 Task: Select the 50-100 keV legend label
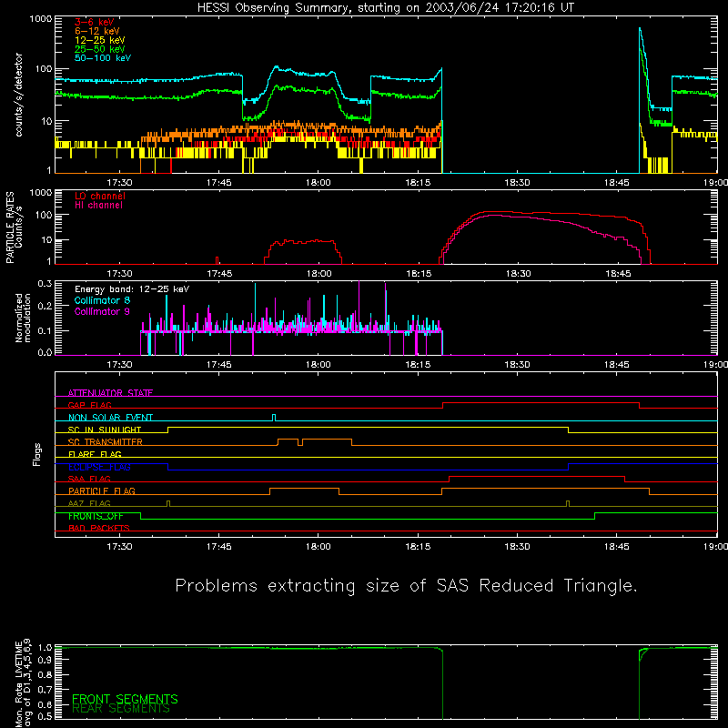tap(103, 57)
